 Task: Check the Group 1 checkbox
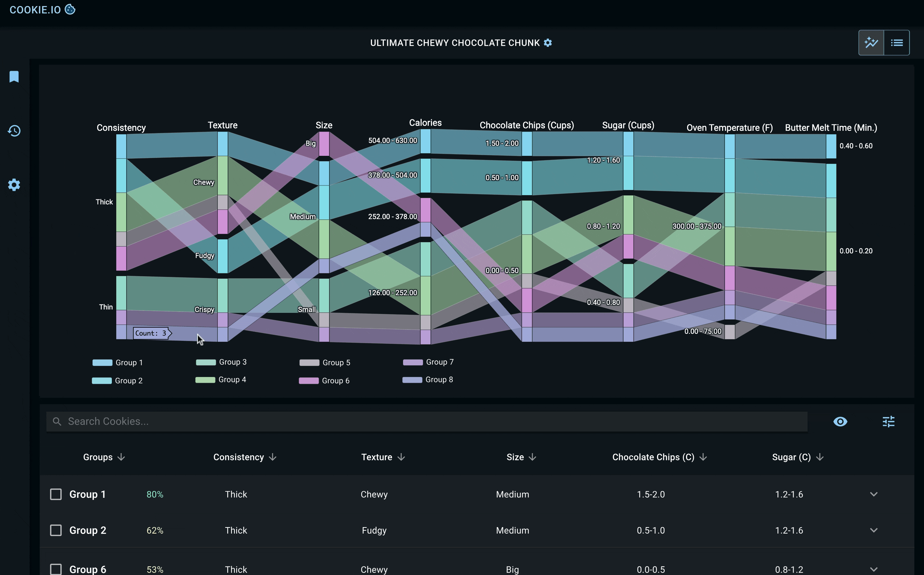(x=56, y=494)
